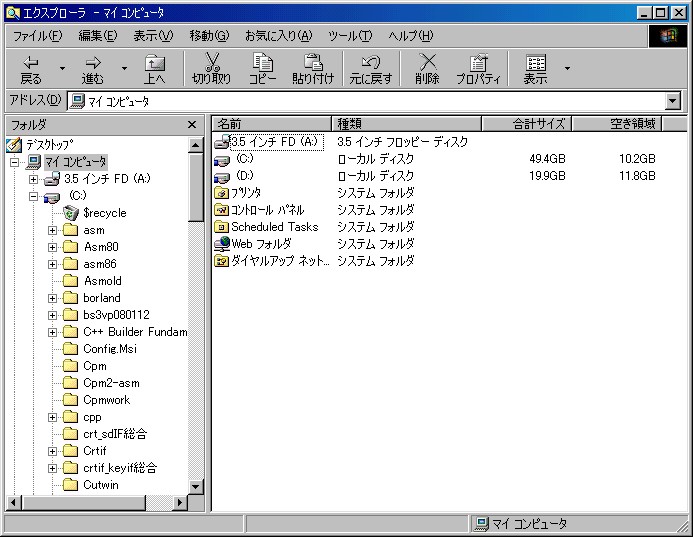Sort by the 合計サイズ column header
This screenshot has width=693, height=537.
526,124
